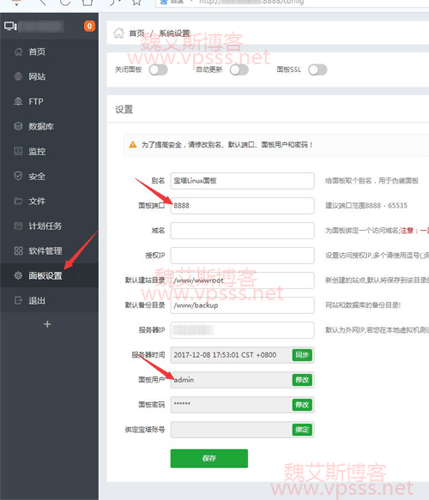Enable the 面板SSL switch
Screen dimensions: 429x500
pyautogui.click(x=317, y=70)
